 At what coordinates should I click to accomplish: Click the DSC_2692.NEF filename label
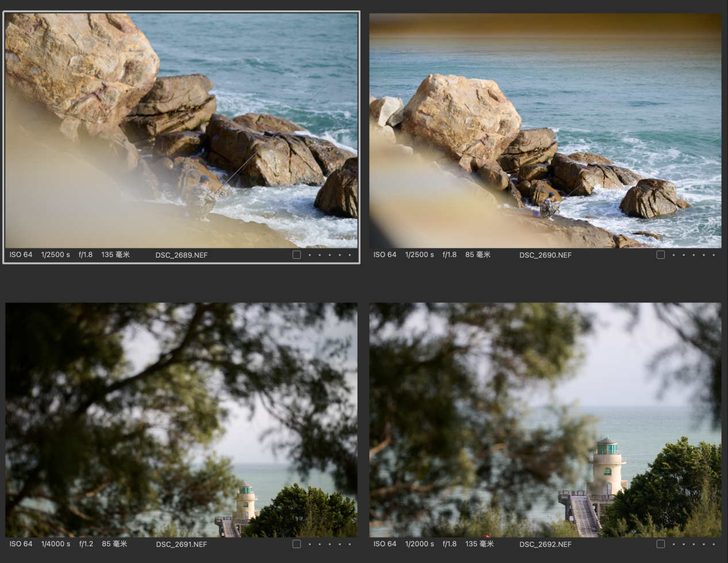545,544
